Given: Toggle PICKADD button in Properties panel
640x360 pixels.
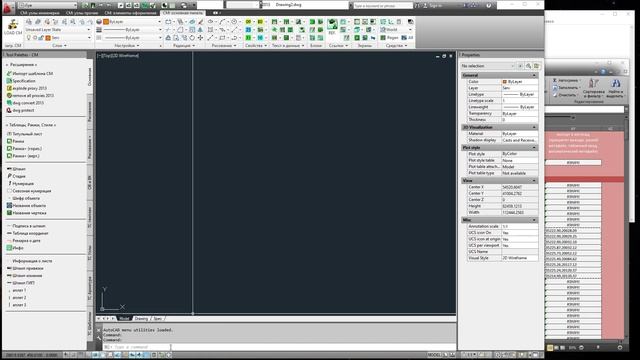Looking at the screenshot, I should pos(520,66).
